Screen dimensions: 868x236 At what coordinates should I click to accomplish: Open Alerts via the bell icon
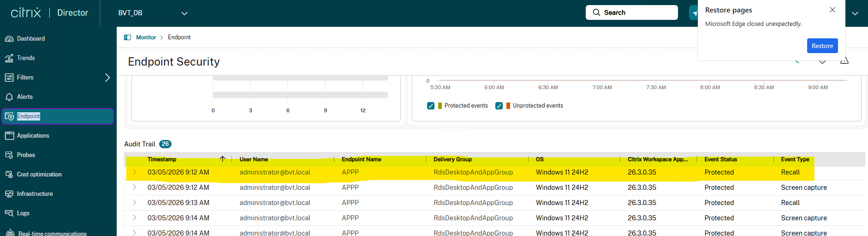pos(9,97)
